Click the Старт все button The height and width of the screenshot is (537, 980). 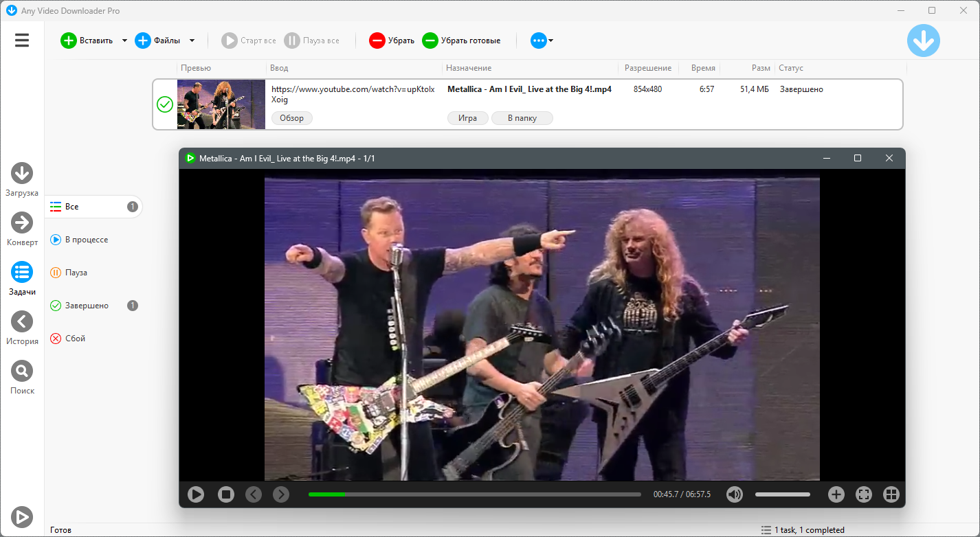tap(249, 41)
